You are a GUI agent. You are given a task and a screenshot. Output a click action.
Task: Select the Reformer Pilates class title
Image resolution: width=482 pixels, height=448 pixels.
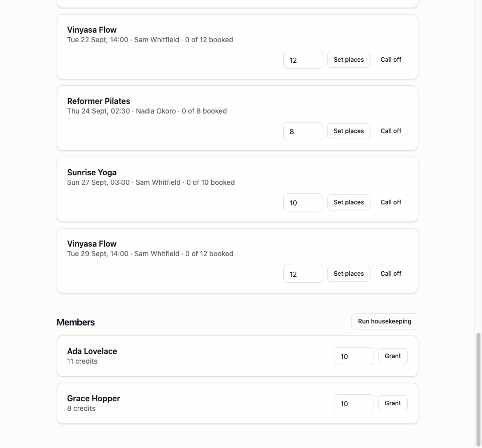(x=98, y=101)
